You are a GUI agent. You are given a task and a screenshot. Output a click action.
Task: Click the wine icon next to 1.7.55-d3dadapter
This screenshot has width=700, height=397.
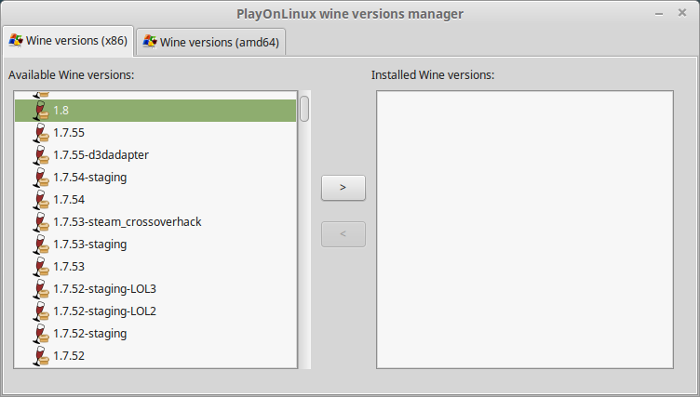41,155
